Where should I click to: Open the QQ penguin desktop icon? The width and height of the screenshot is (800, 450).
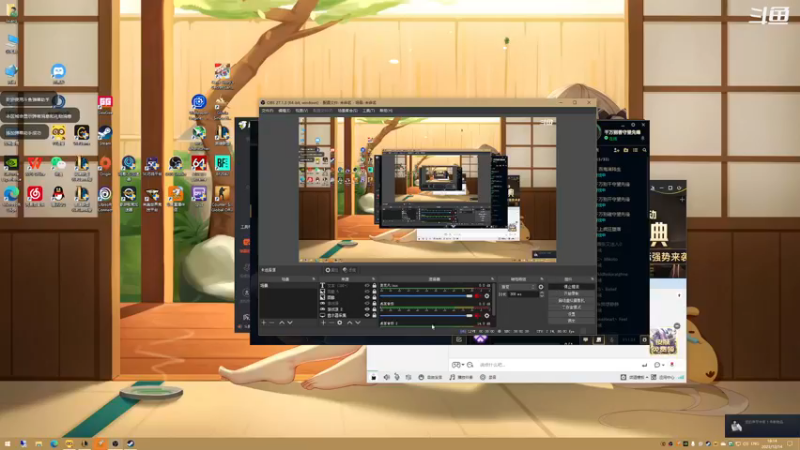point(58,193)
